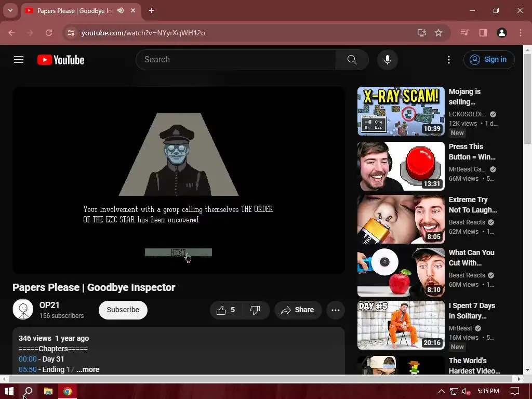Screen dimensions: 532x399
Task: Dislike the video with thumbs down
Action: coord(256,310)
